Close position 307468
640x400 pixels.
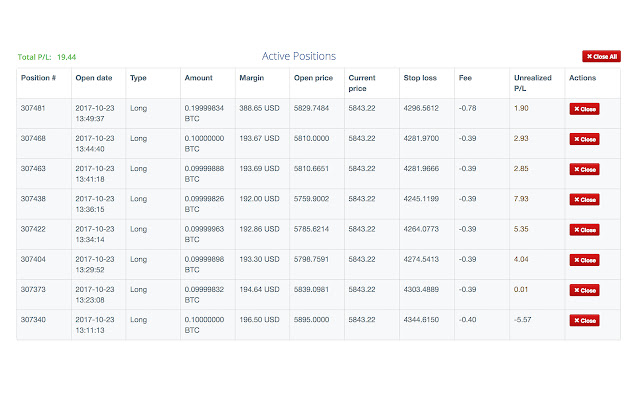coord(584,139)
